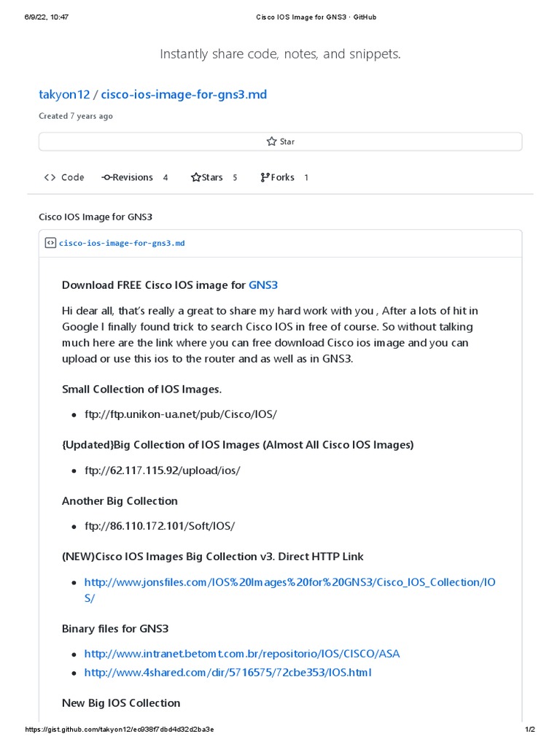This screenshot has width=560, height=747.
Task: Open the Code tab
Action: (72, 177)
